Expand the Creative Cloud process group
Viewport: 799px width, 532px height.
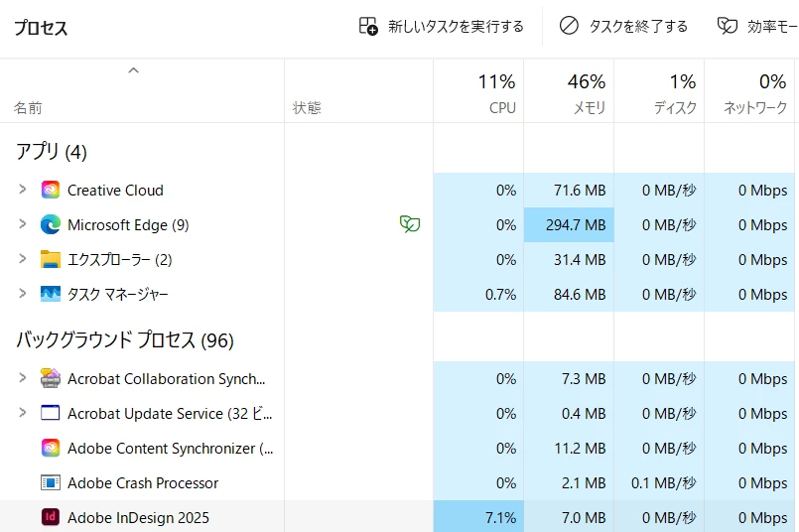23,190
